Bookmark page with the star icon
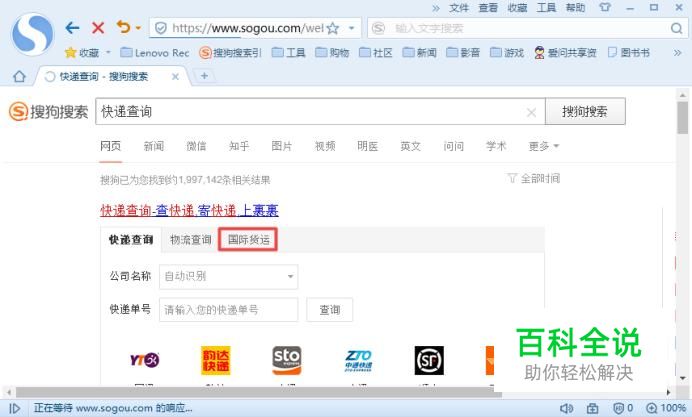 pyautogui.click(x=333, y=29)
